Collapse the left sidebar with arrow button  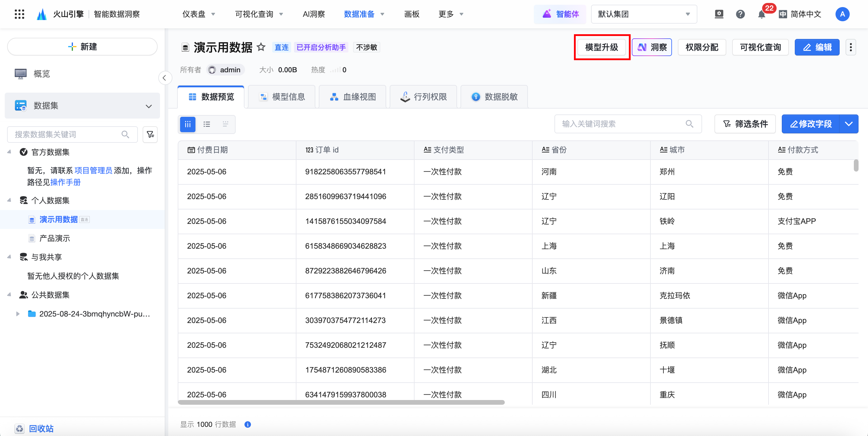point(164,78)
